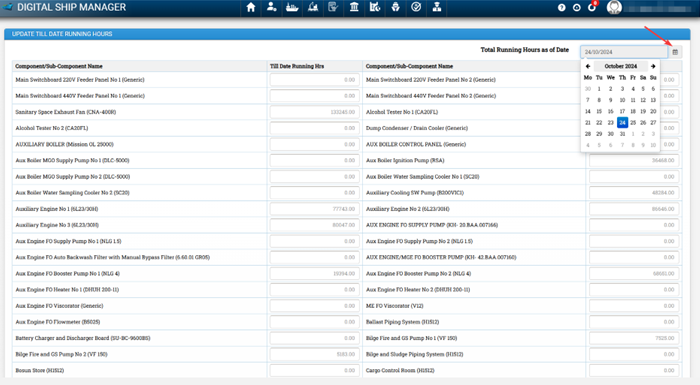Click running hours field for Auxiliary Engine No 3
The image size is (700, 385).
315,225
